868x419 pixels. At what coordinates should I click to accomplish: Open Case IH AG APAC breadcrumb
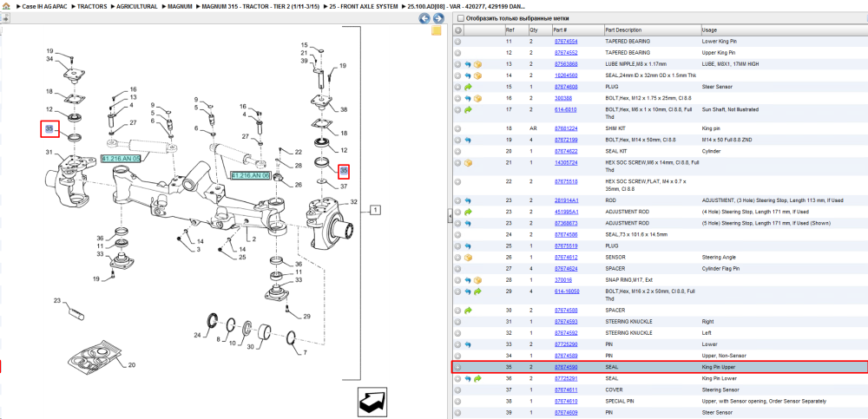(x=43, y=6)
